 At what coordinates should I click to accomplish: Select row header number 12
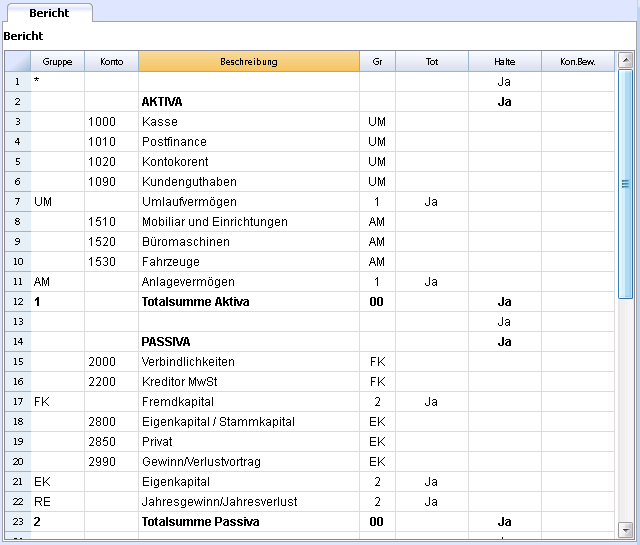18,302
